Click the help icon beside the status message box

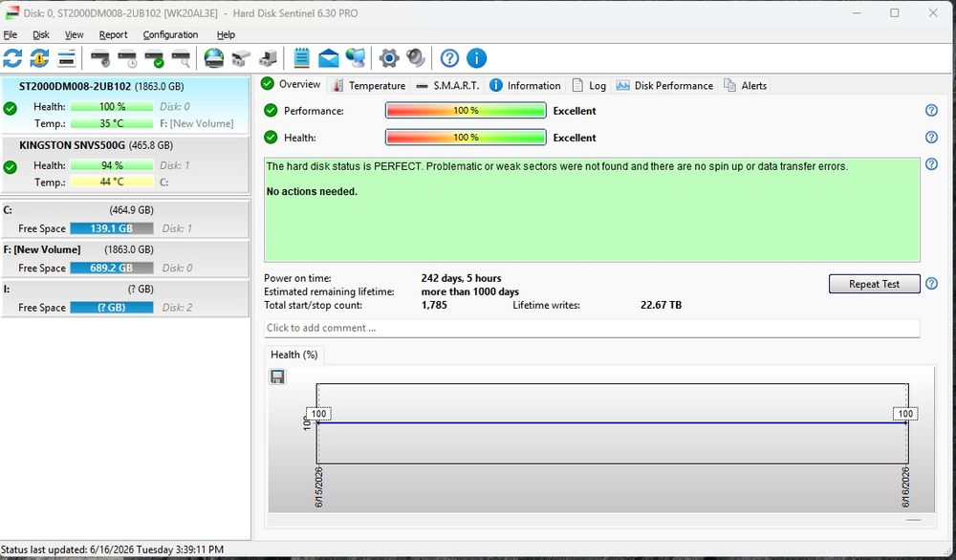coord(931,164)
